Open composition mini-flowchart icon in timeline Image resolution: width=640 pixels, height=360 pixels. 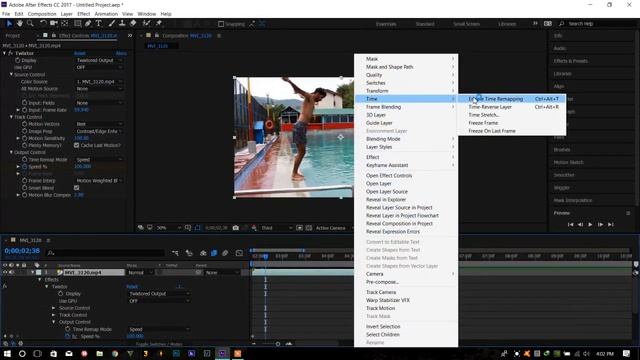175,253
